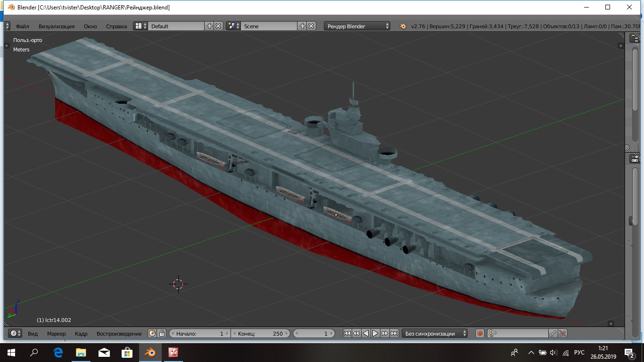
Task: Open the Рендер Blender engine dropdown
Action: click(357, 26)
